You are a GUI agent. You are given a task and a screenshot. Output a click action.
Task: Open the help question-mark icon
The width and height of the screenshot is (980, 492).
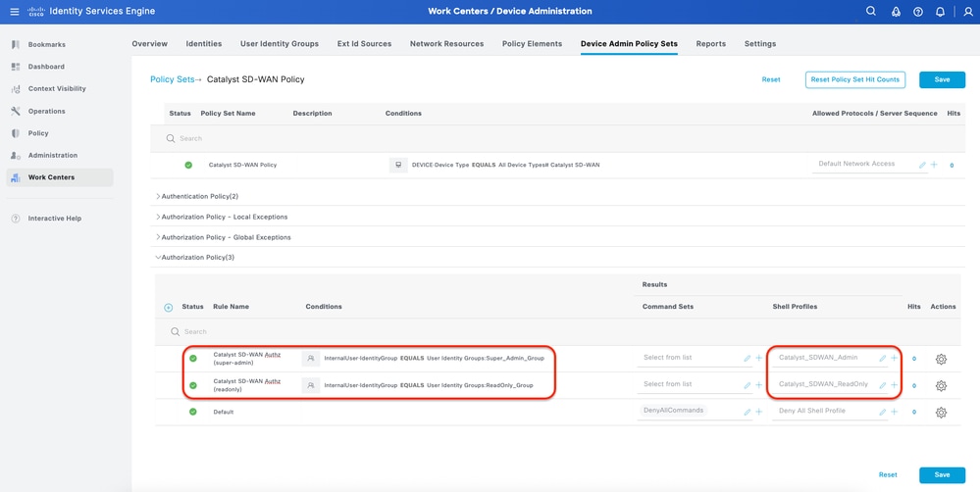[917, 11]
